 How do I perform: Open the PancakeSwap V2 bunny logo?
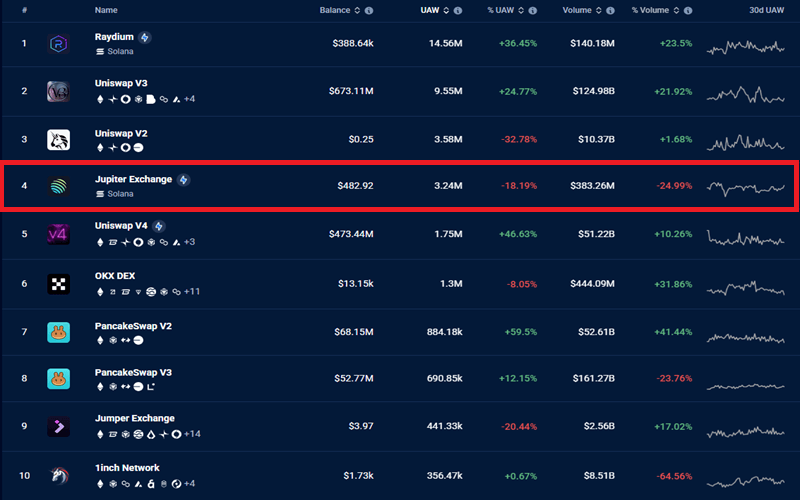[58, 332]
